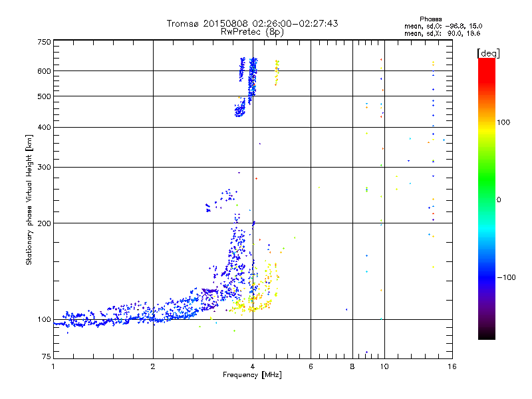This screenshot has height=399, width=532.
Task: Select the "1" frequency tick label
Action: pyautogui.click(x=53, y=366)
